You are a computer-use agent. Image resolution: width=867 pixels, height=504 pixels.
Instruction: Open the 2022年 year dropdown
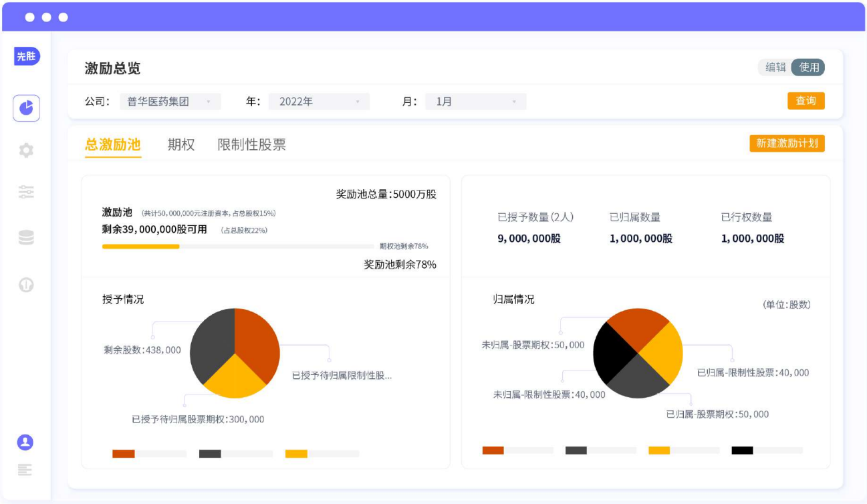[x=319, y=102]
